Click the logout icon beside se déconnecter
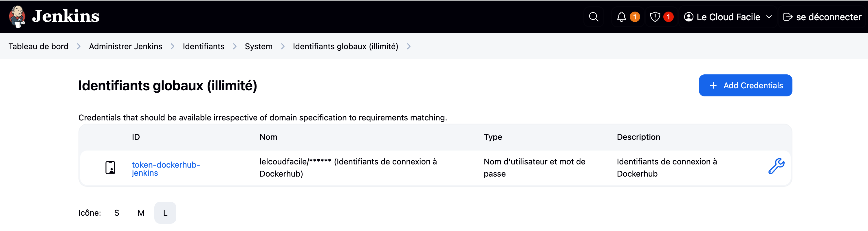This screenshot has width=868, height=231. [x=788, y=17]
